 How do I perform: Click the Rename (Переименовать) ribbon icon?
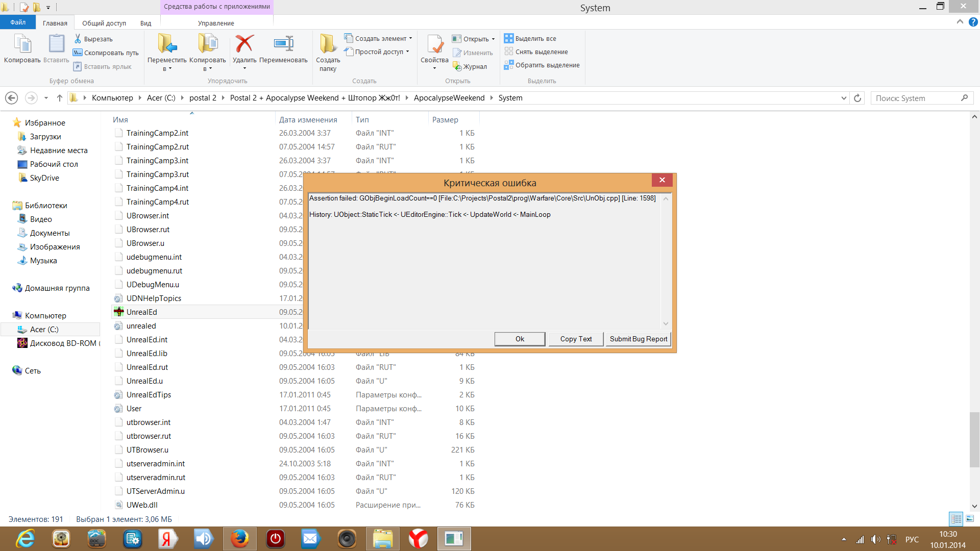[283, 44]
